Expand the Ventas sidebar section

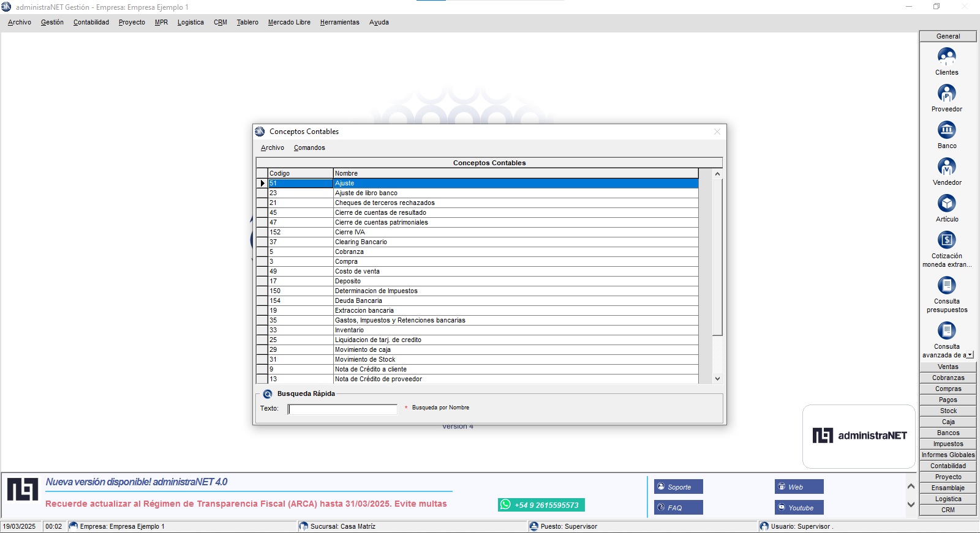coord(948,367)
